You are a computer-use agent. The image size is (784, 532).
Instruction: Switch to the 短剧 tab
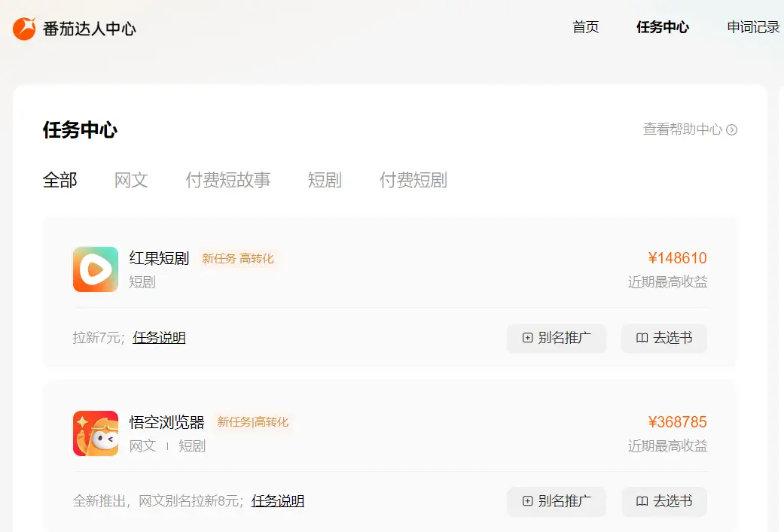(325, 180)
